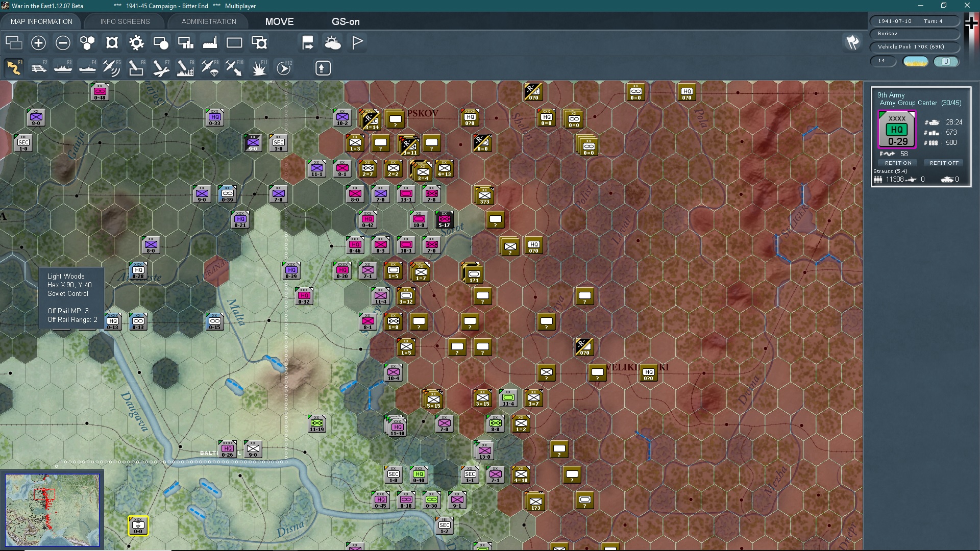
Task: Select the HQ 11-40 unit stack
Action: 397,427
